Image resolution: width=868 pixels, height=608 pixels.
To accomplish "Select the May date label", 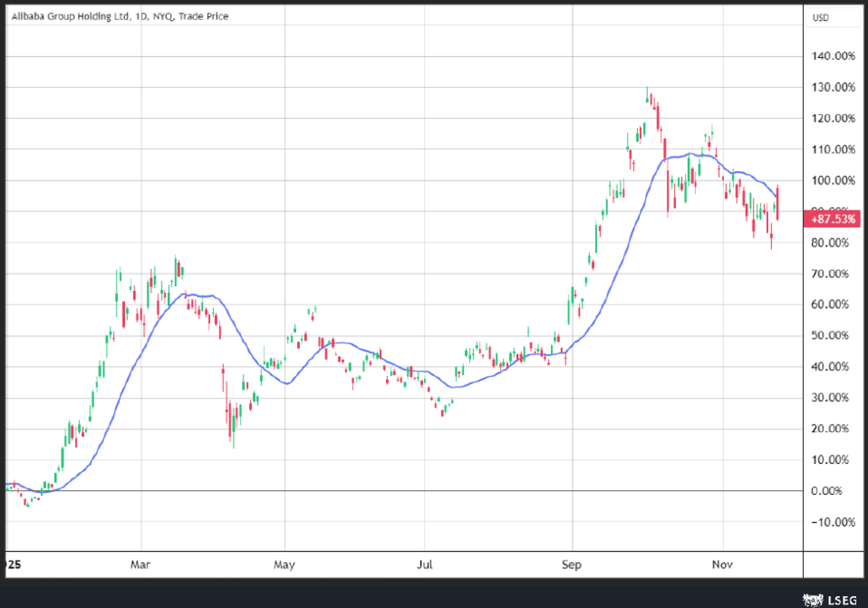I will pos(284,565).
